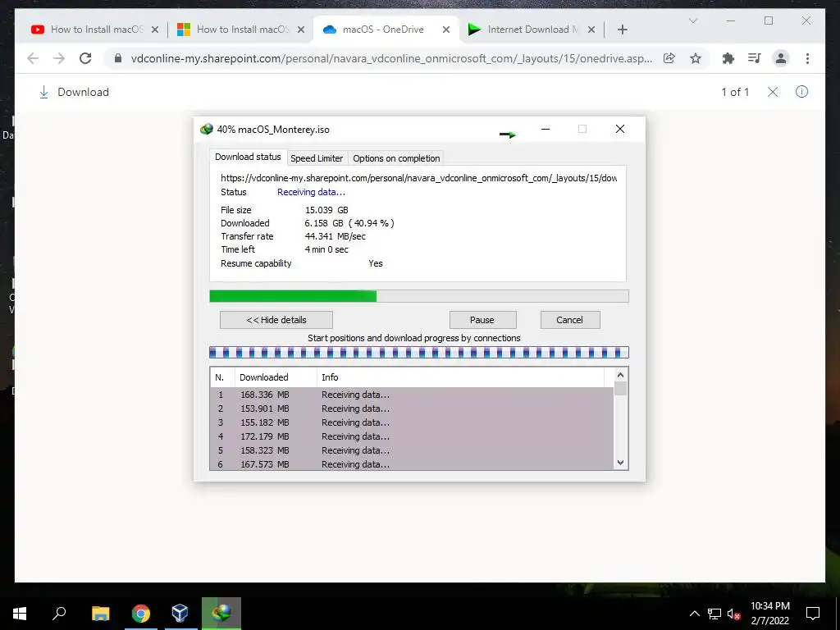Click the green download progress bar

(x=419, y=296)
